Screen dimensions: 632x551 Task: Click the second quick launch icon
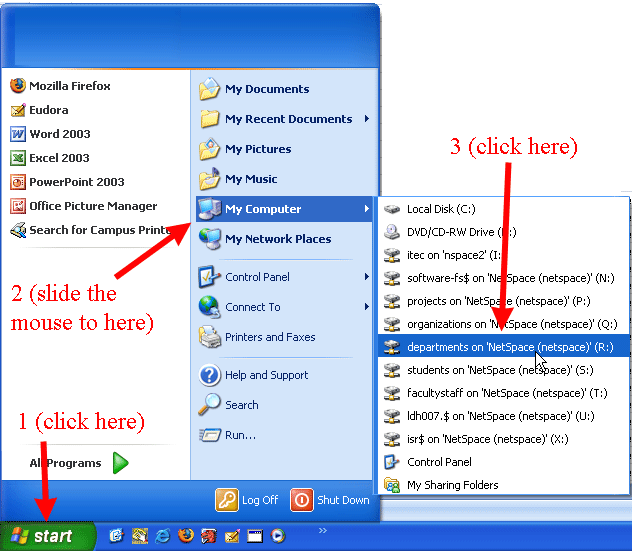(x=140, y=535)
